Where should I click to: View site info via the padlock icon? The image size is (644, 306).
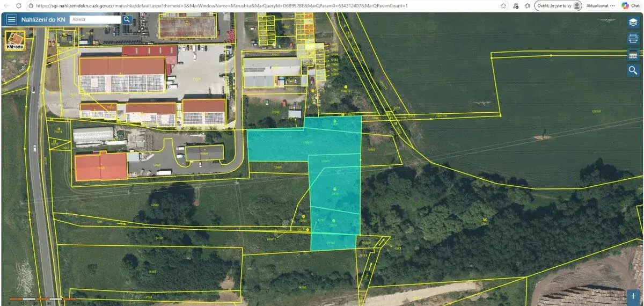tap(32, 5)
